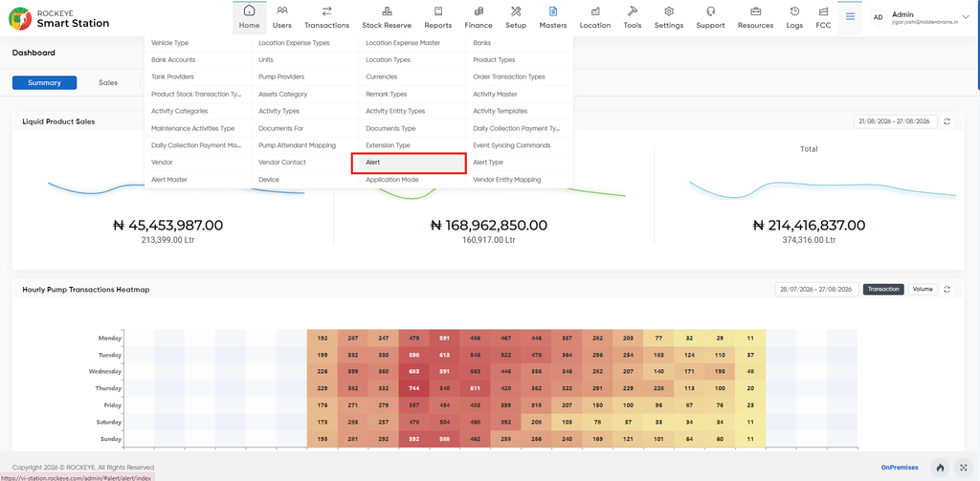Screen dimensions: 980x481
Task: Click the Summary button
Action: tap(44, 82)
